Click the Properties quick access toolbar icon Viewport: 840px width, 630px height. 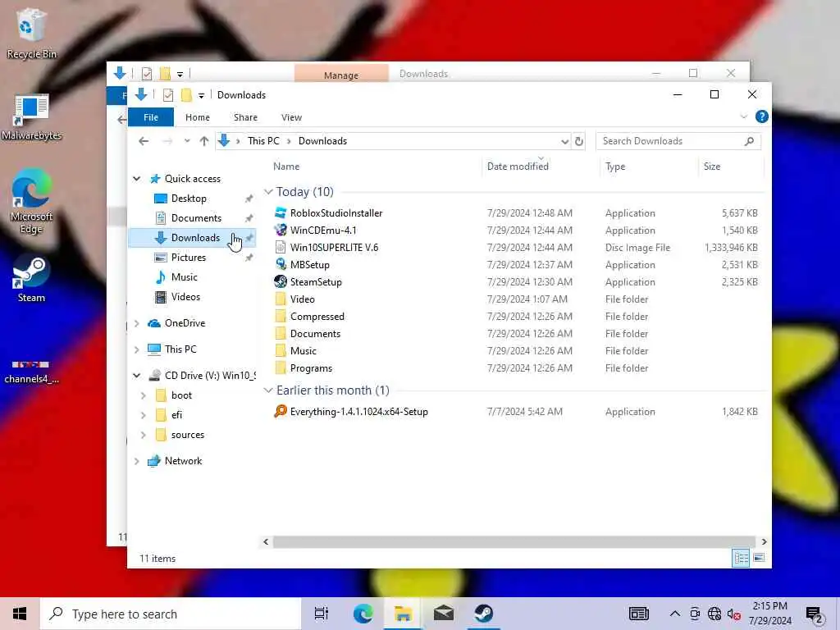168,95
